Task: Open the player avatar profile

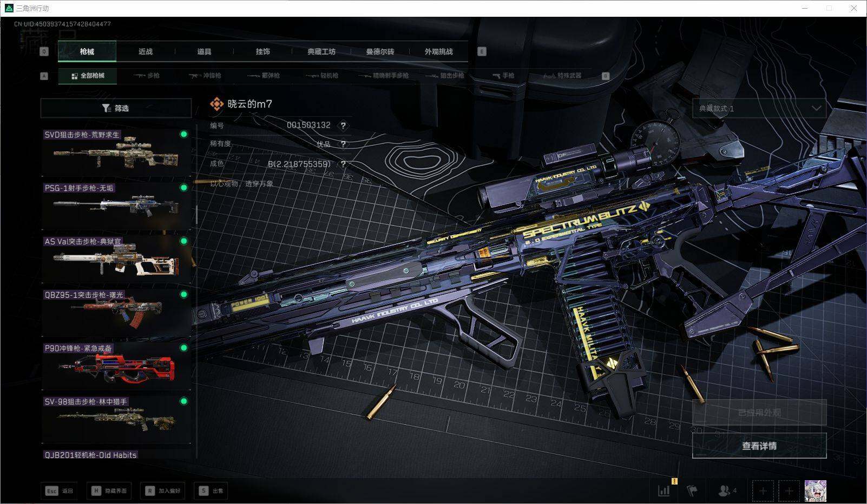Action: coord(815,491)
